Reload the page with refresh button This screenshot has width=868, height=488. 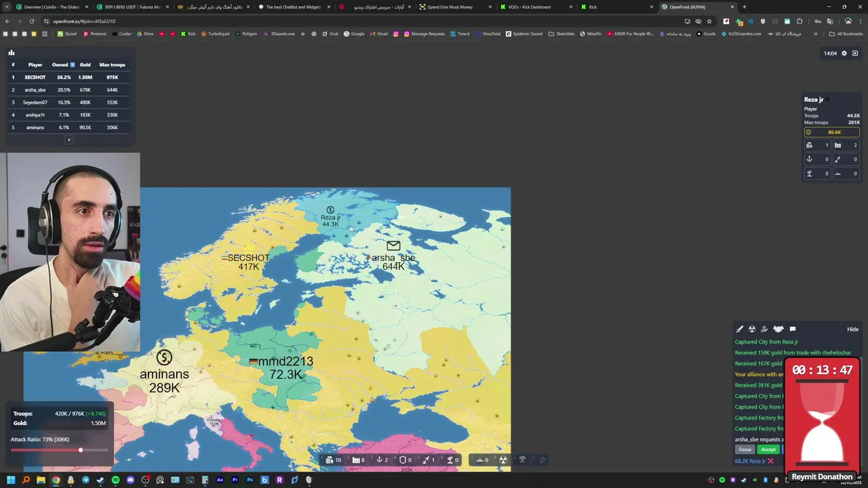[31, 21]
